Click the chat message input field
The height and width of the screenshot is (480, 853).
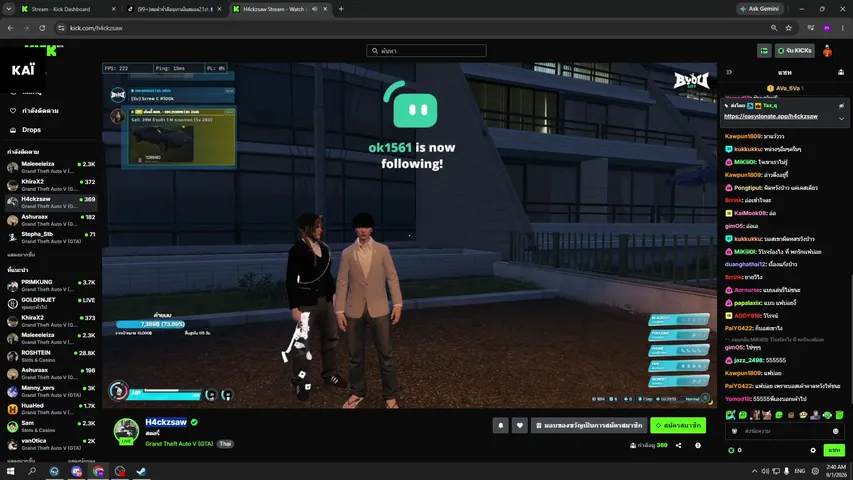tap(783, 432)
